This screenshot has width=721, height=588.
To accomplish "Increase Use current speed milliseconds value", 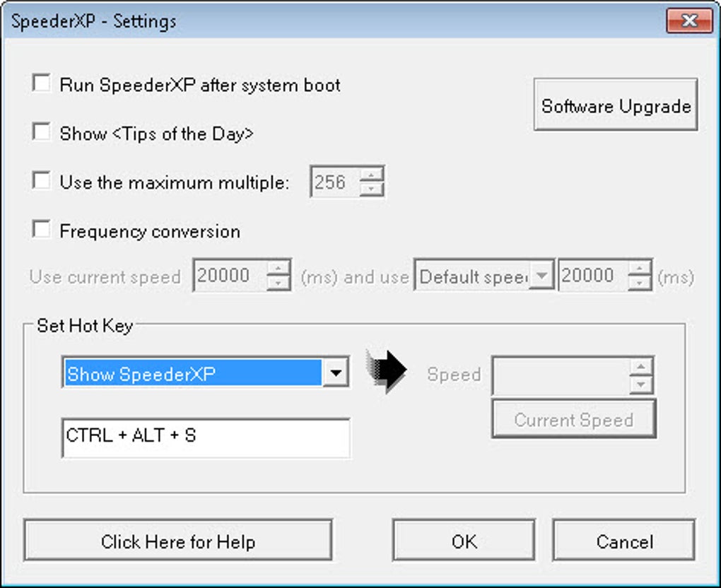I will tap(280, 269).
